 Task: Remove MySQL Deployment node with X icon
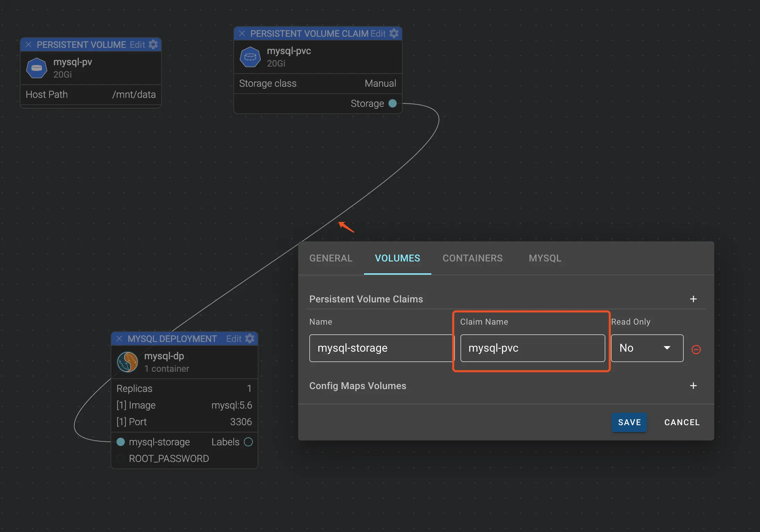tap(119, 338)
